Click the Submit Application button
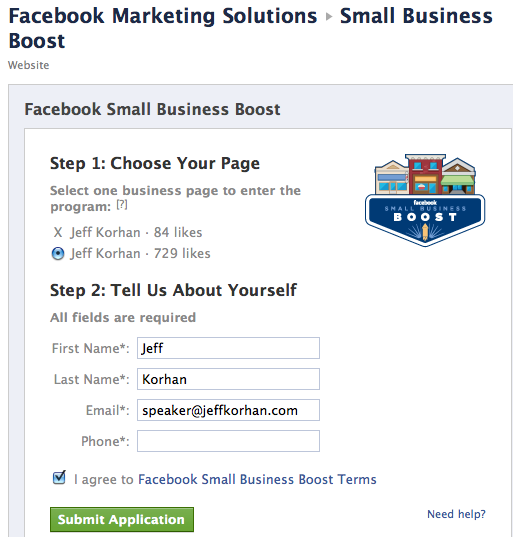This screenshot has height=537, width=513. click(122, 519)
